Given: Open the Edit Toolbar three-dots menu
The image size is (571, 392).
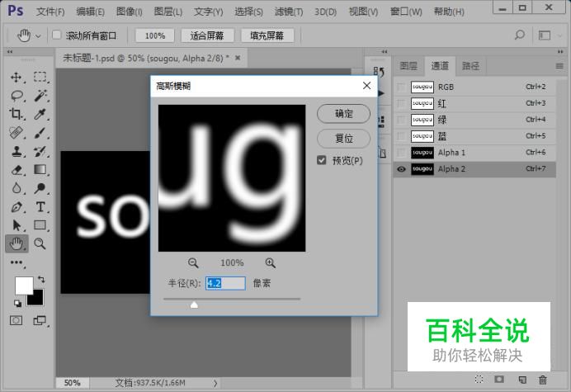Looking at the screenshot, I should [17, 262].
